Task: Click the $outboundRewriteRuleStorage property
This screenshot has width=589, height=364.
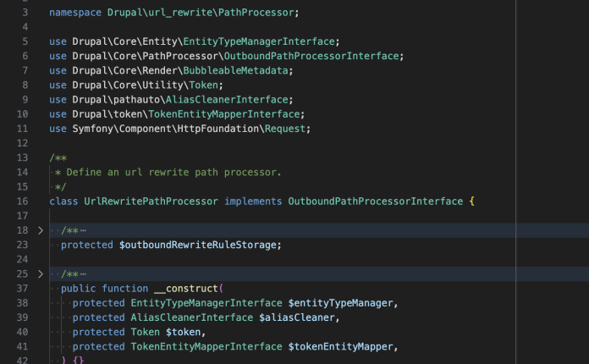Action: tap(198, 245)
